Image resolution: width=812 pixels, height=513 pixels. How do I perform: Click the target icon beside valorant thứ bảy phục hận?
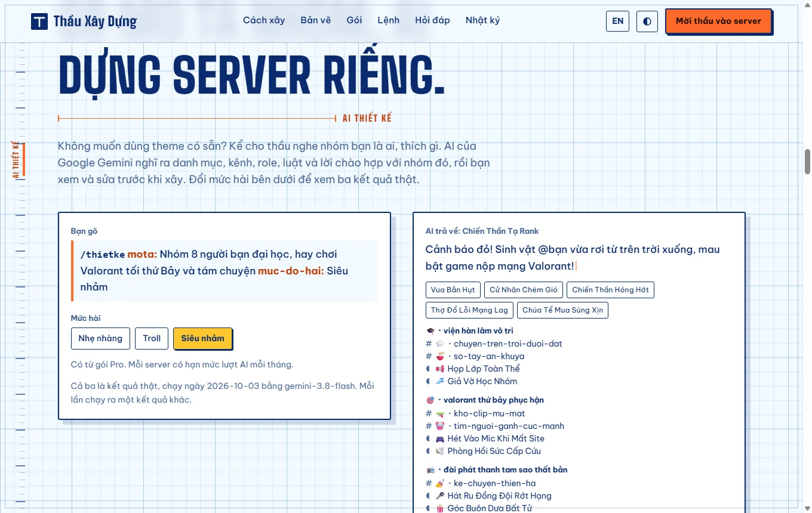tap(430, 400)
